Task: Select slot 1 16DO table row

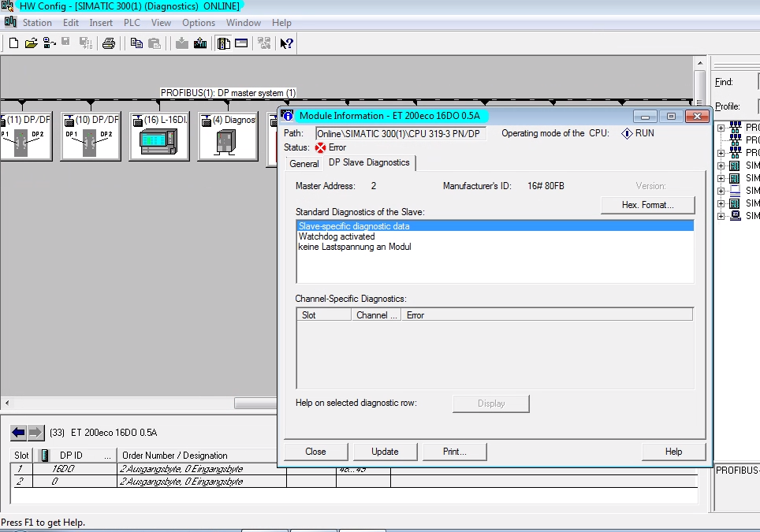Action: click(63, 469)
